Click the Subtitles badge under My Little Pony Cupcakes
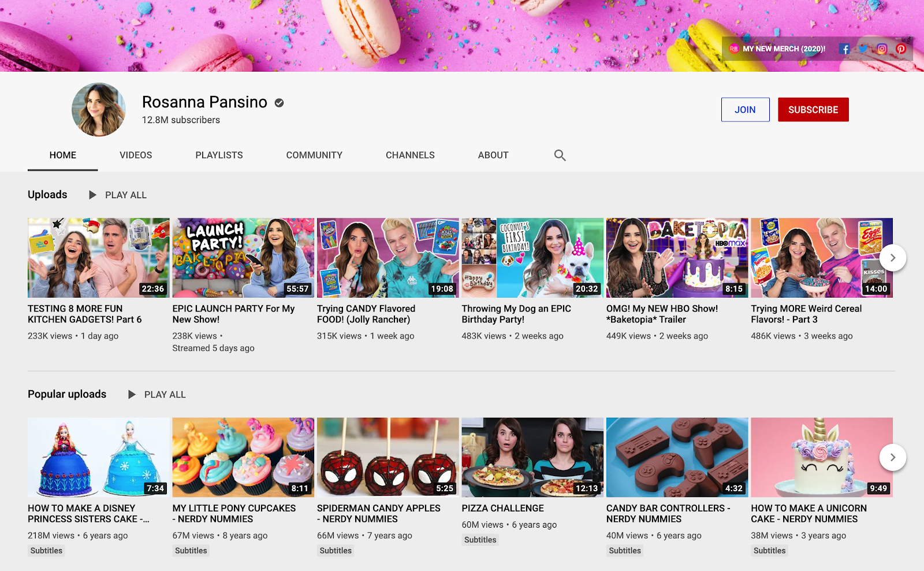 coord(191,551)
